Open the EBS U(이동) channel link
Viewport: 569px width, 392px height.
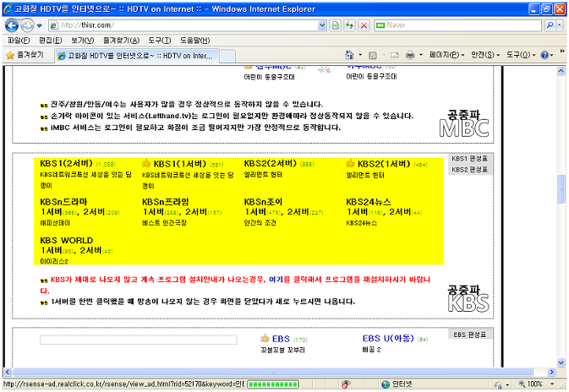point(388,338)
